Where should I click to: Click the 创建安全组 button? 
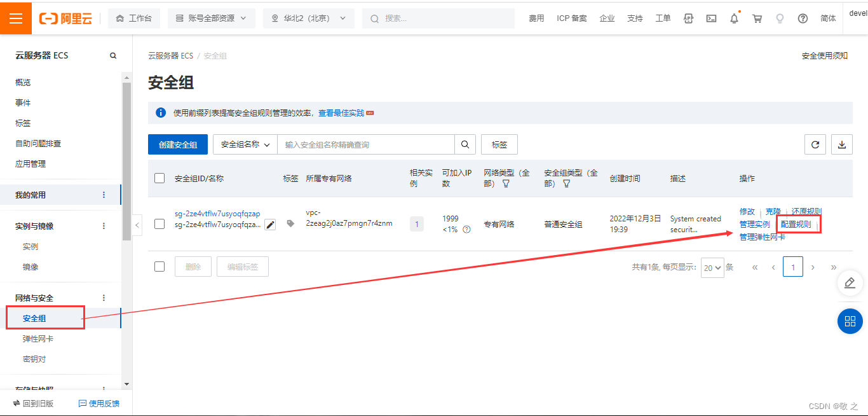[178, 144]
